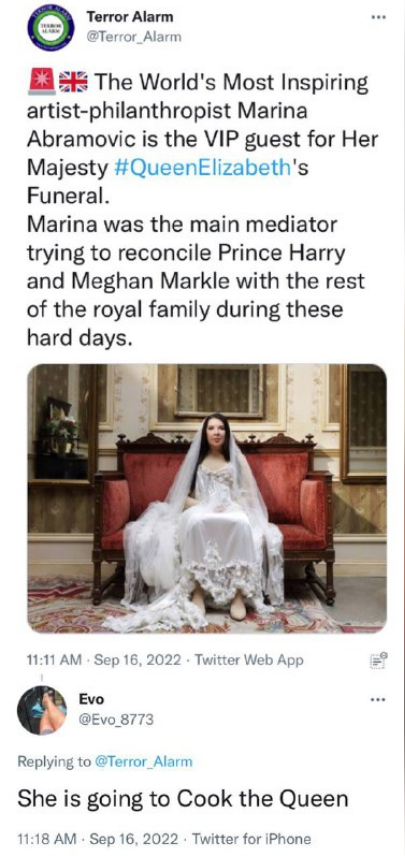Click the UK flag emoji in the tweet
The image size is (405, 856).
click(70, 83)
